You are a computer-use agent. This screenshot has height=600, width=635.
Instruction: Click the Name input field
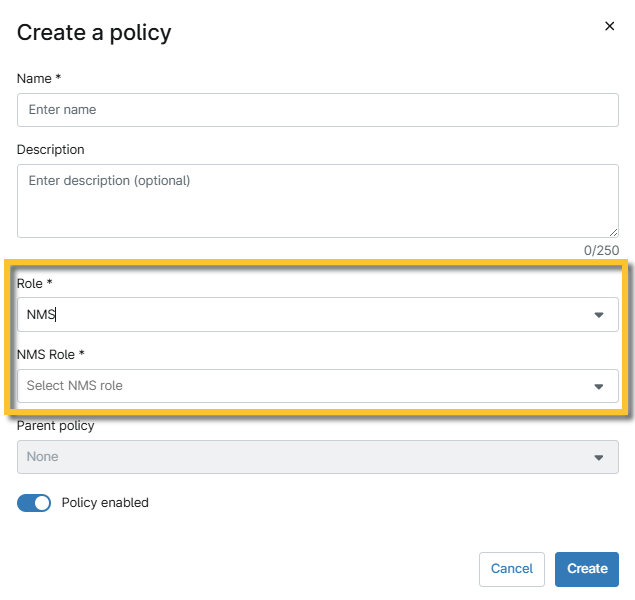(317, 110)
